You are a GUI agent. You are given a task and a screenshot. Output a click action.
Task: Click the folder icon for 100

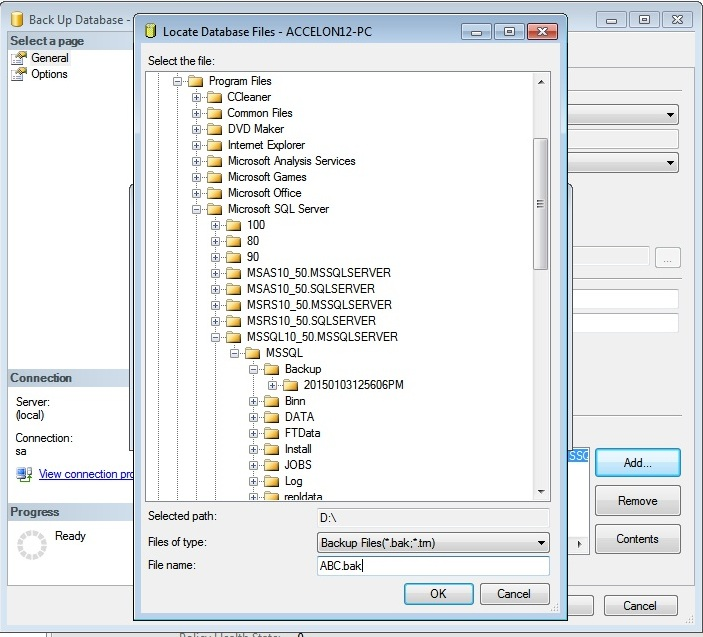pyautogui.click(x=234, y=225)
